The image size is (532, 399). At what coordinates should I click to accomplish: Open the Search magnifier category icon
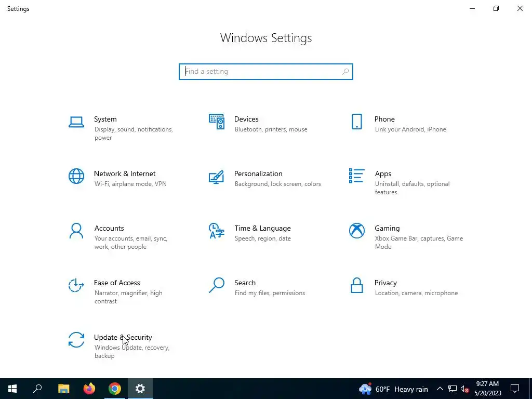pos(217,285)
